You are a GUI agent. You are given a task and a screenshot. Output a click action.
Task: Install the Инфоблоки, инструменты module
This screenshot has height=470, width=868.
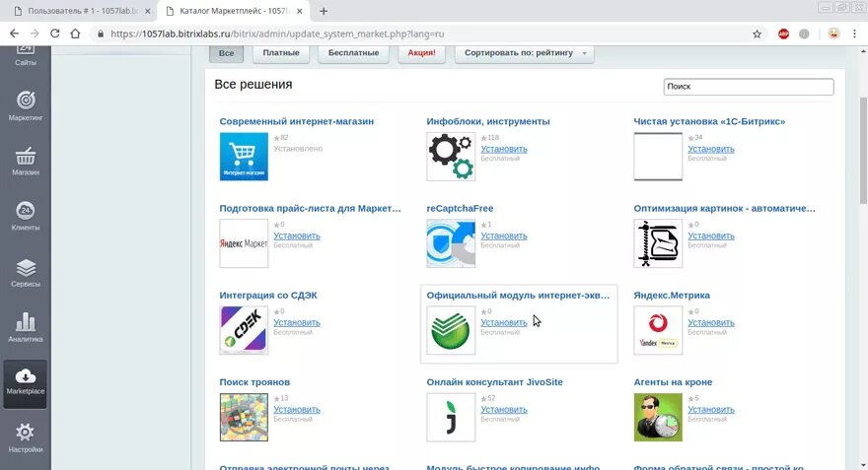pos(504,149)
